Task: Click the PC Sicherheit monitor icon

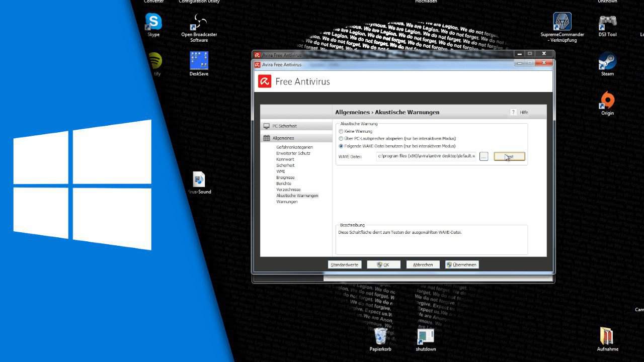Action: click(267, 126)
